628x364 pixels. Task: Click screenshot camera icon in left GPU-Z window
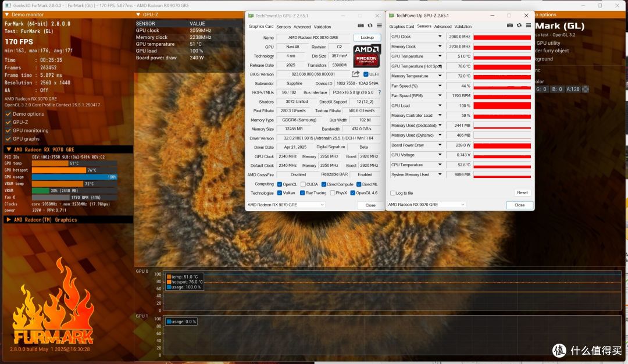(x=361, y=26)
